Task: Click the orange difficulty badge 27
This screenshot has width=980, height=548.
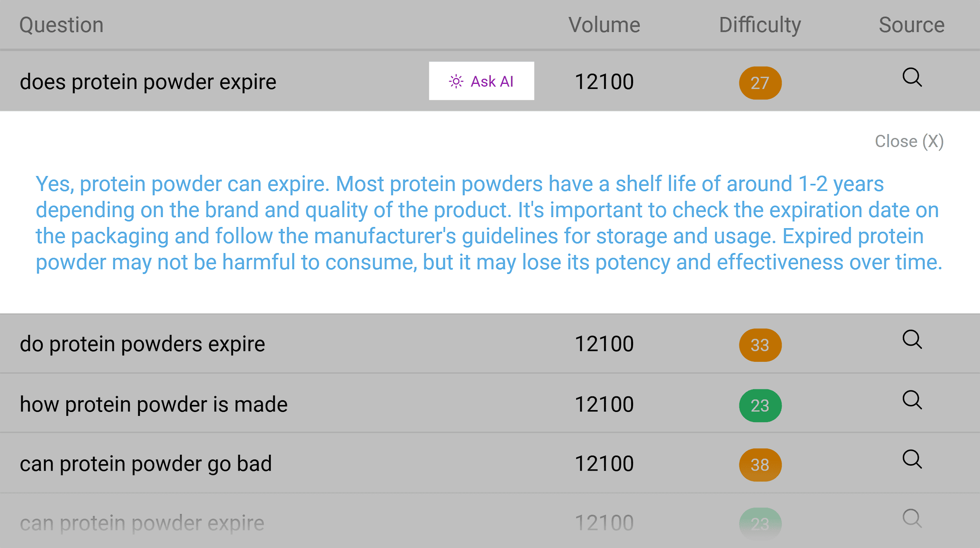Action: tap(760, 83)
